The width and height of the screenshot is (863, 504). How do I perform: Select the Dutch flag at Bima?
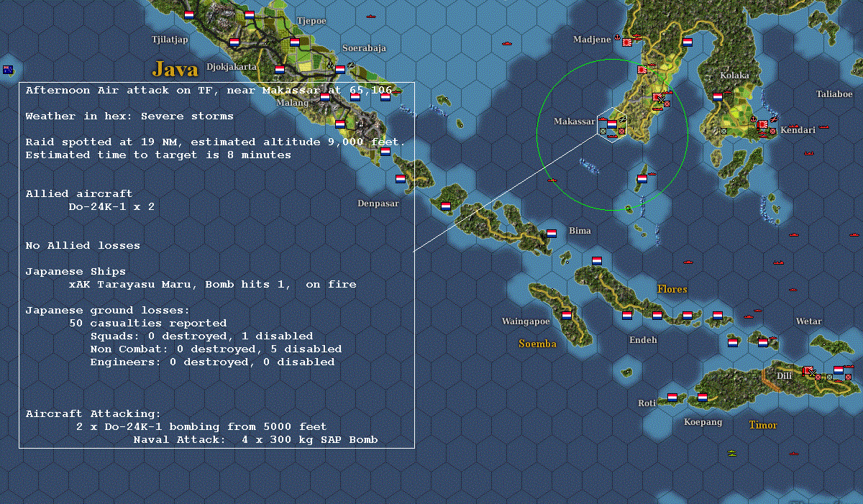pos(552,233)
